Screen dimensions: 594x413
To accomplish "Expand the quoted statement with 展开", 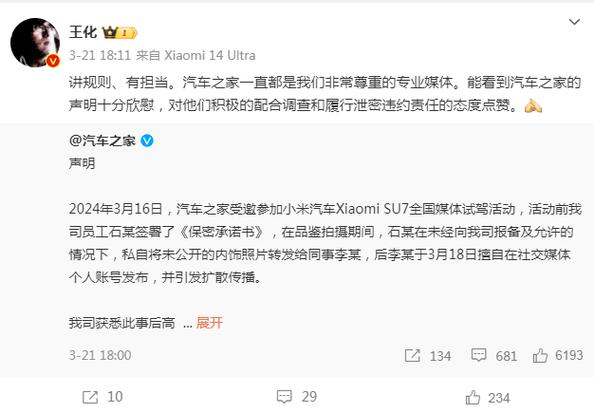I will pos(209,323).
